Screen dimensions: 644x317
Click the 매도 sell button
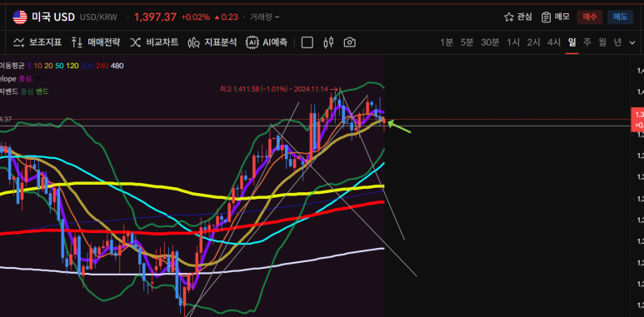coord(620,17)
